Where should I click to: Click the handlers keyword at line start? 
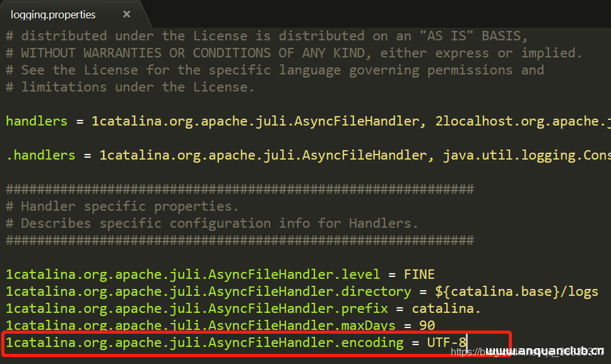(37, 121)
